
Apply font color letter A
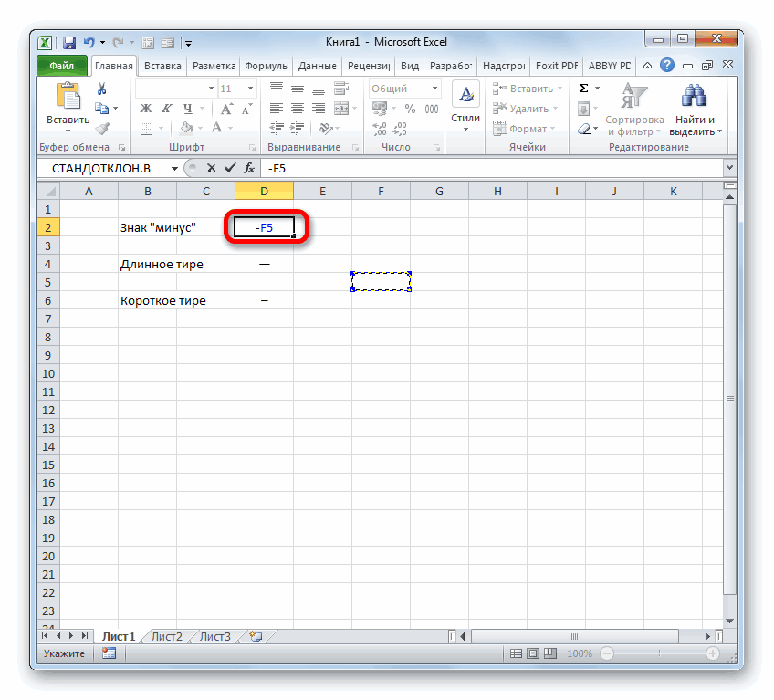(x=216, y=129)
